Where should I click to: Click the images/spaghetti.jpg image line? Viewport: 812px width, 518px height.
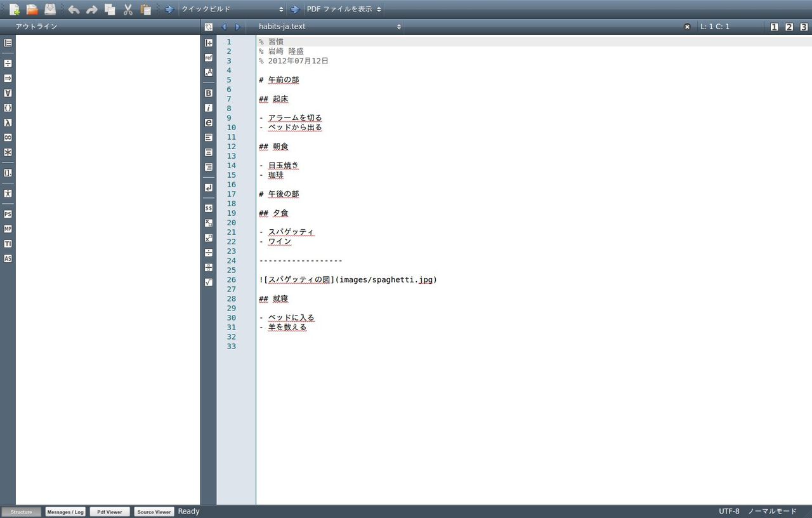[x=348, y=280]
